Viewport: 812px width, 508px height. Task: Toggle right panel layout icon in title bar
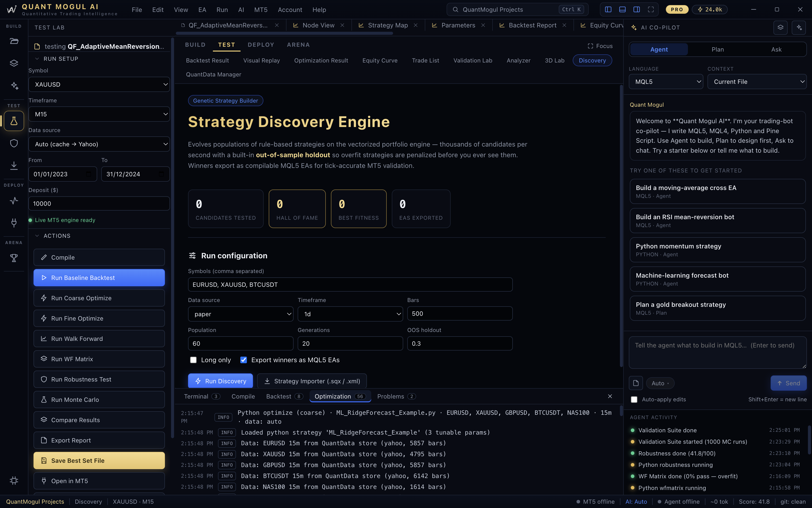(636, 9)
